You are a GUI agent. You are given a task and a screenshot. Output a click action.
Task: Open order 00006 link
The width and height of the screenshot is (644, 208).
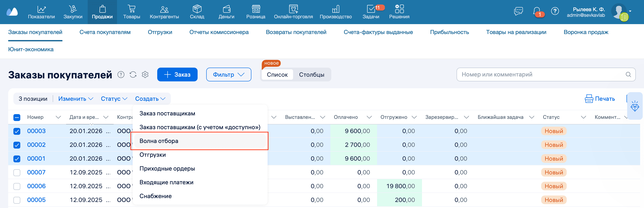click(36, 186)
